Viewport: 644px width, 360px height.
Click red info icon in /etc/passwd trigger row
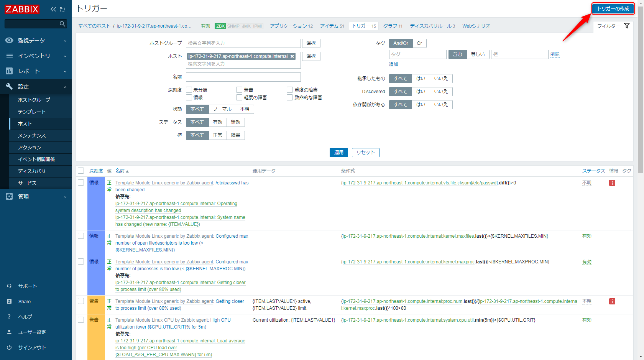tap(612, 183)
